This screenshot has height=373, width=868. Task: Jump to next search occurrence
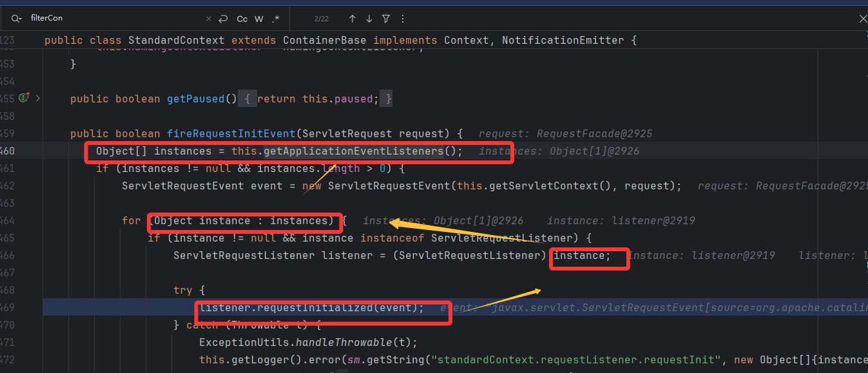(369, 19)
